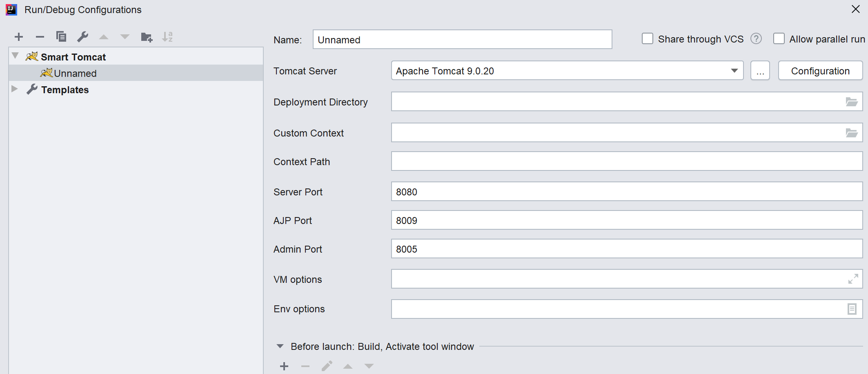Create a new configuration folder
This screenshot has height=374, width=868.
(x=147, y=37)
